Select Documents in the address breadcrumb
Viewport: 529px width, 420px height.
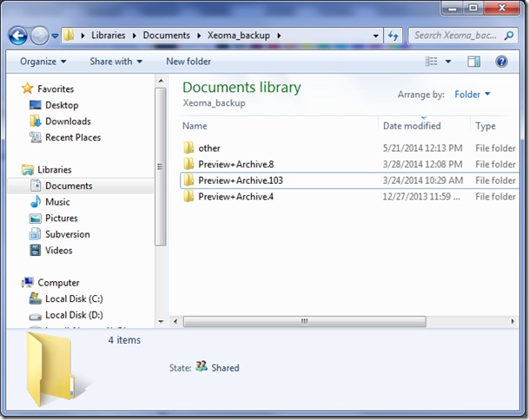[x=166, y=35]
